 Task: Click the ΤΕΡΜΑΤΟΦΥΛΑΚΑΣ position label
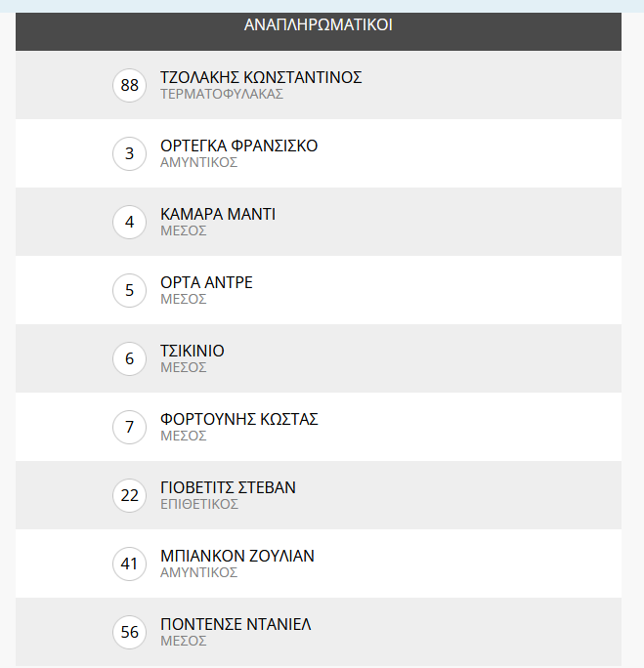point(222,95)
